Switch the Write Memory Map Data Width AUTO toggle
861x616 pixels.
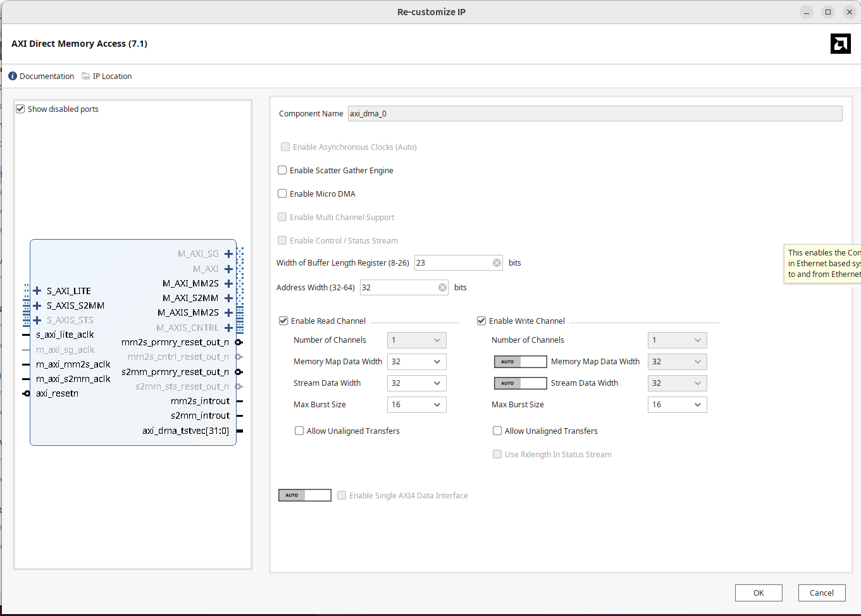pyautogui.click(x=520, y=362)
